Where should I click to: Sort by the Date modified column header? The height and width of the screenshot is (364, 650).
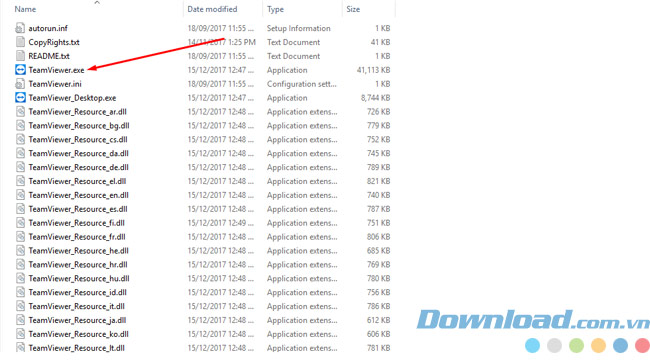pos(212,9)
